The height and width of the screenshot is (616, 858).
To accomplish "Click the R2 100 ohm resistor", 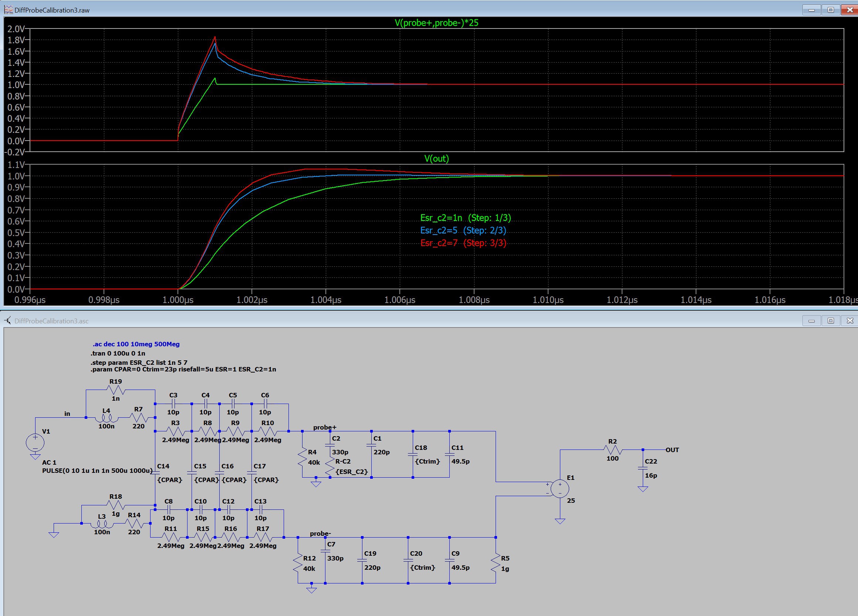I will tap(612, 450).
